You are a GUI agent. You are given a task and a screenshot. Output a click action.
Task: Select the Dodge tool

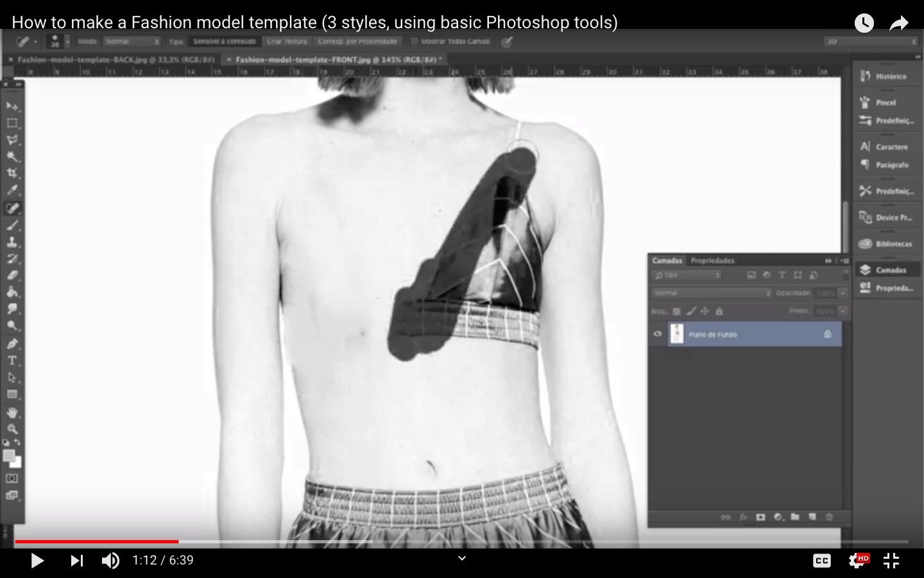point(12,326)
